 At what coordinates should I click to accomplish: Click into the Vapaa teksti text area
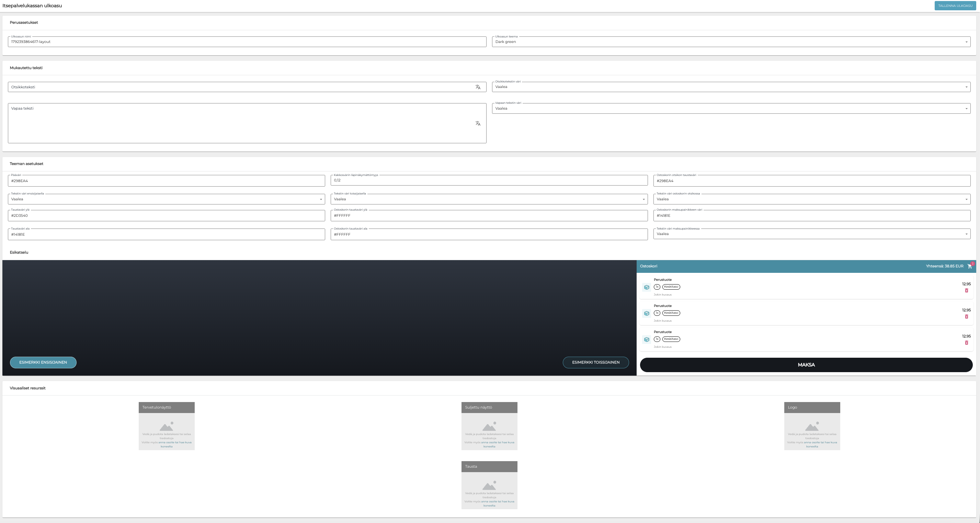[247, 123]
